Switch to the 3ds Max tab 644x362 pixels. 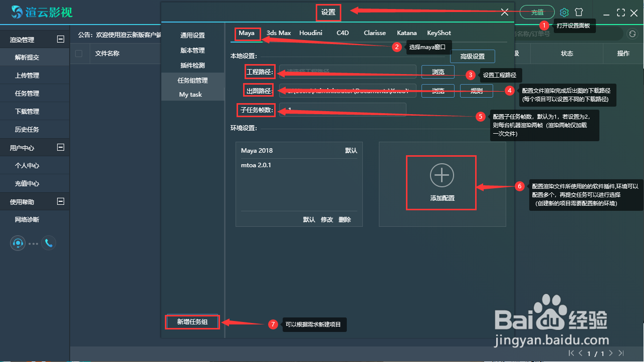279,33
